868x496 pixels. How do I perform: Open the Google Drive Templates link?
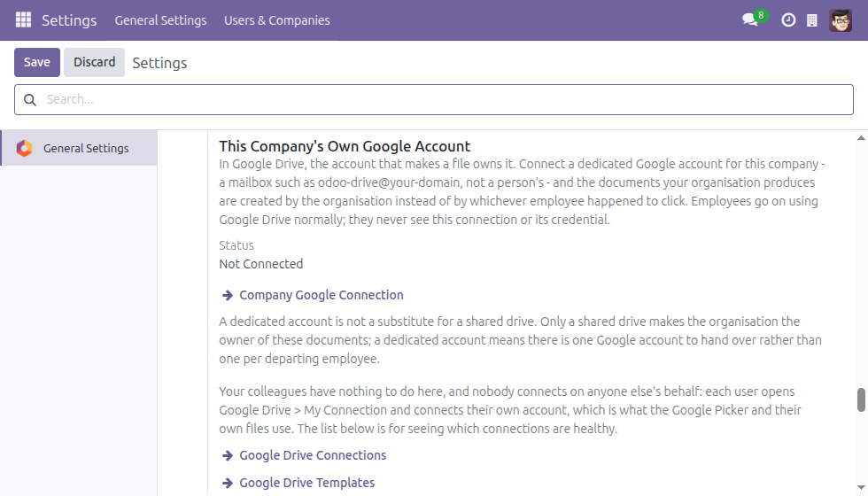[306, 484]
